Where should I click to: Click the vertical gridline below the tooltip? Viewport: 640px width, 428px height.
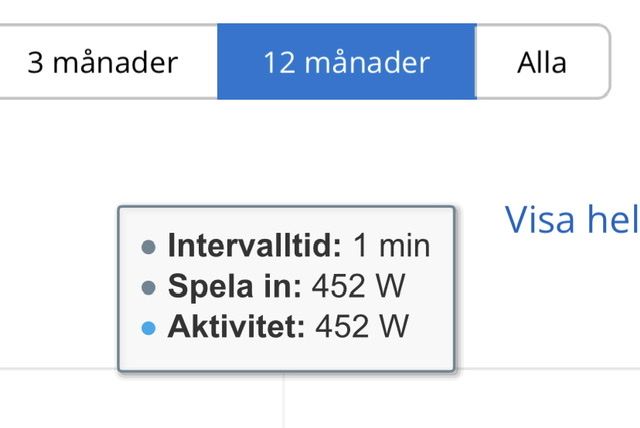pyautogui.click(x=283, y=400)
